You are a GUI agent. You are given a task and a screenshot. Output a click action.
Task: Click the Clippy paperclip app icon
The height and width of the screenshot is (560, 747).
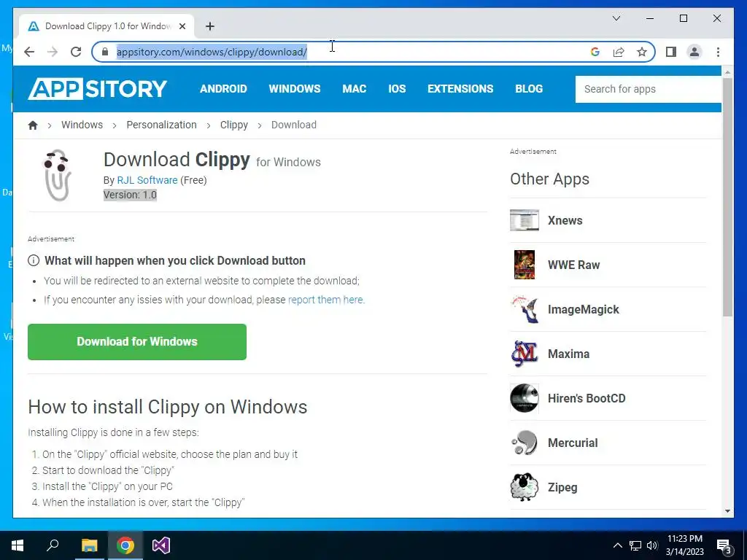(58, 175)
